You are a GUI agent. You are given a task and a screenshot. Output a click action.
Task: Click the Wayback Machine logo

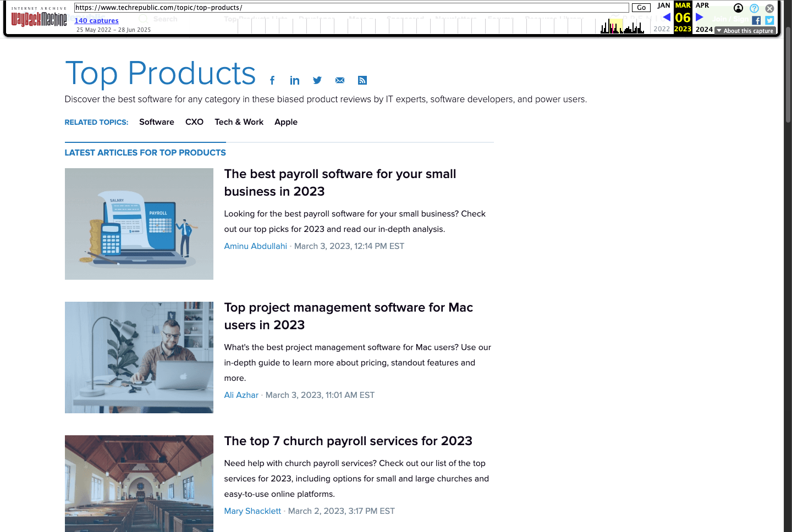click(x=38, y=18)
